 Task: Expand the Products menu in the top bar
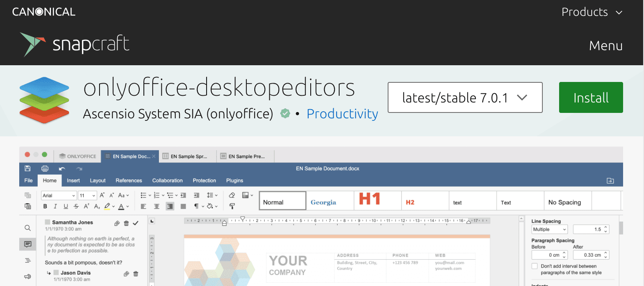point(592,12)
